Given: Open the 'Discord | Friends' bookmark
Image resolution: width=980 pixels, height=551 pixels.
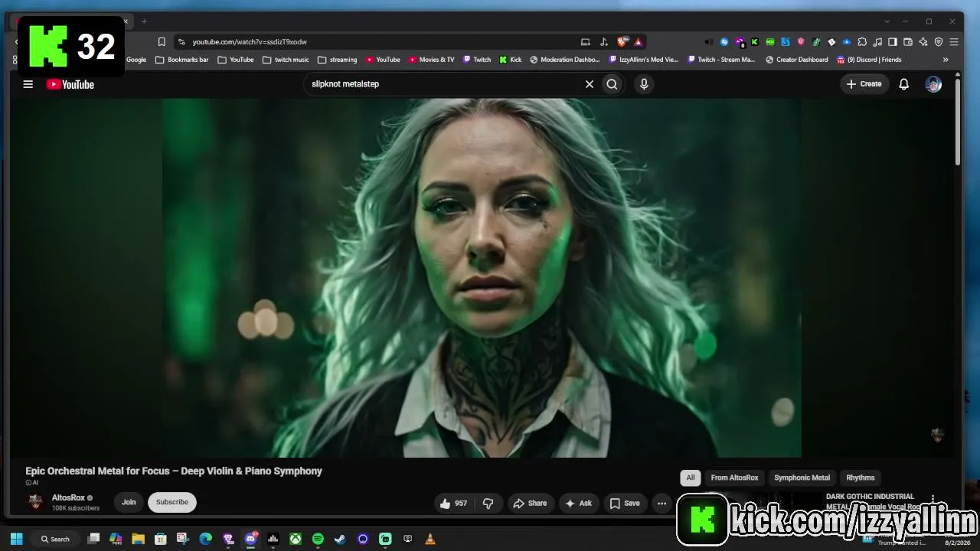Looking at the screenshot, I should [x=868, y=60].
